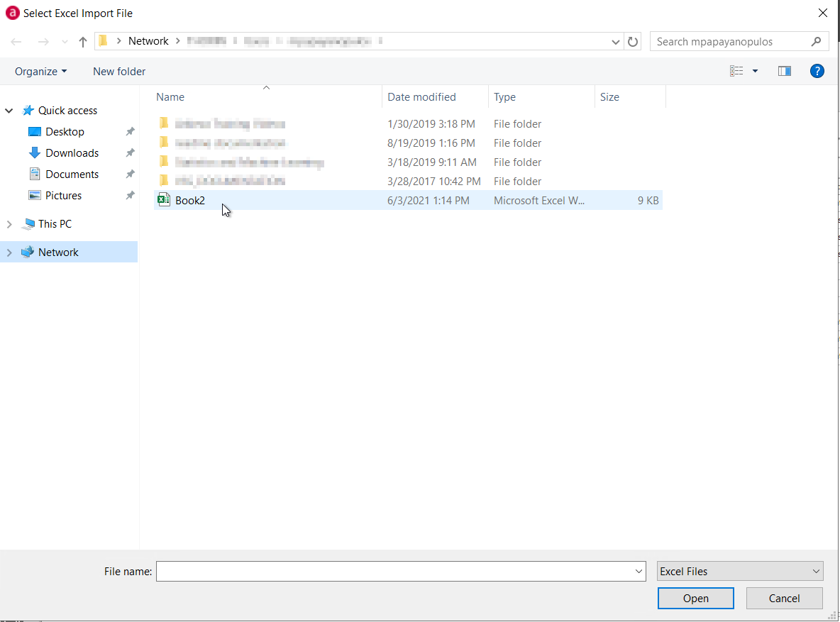Create a New folder

pos(119,71)
